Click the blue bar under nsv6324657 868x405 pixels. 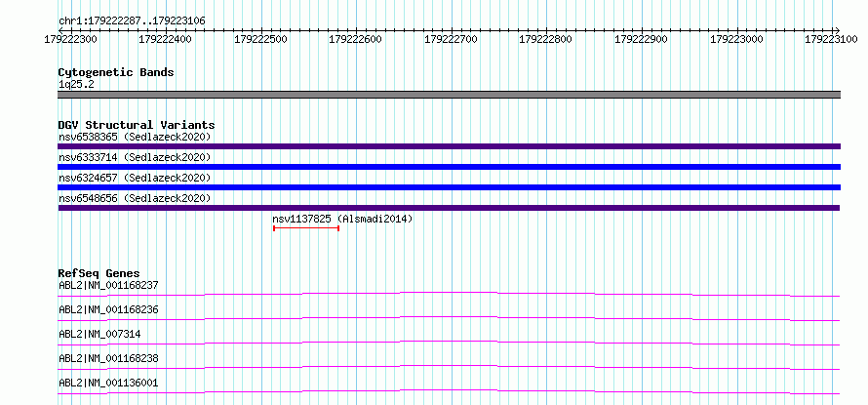coord(449,187)
